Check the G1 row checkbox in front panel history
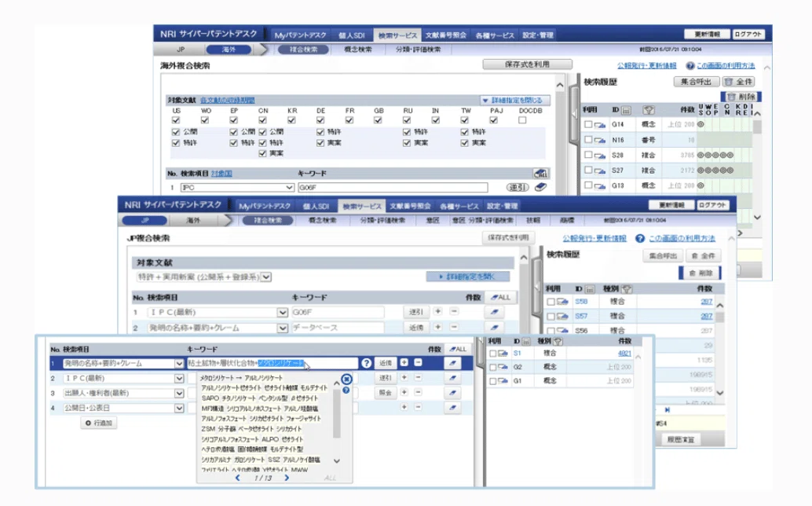 click(493, 381)
